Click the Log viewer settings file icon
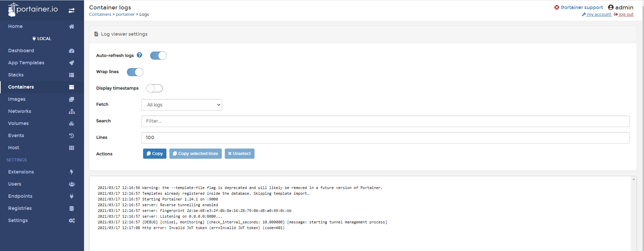The width and height of the screenshot is (644, 251). click(96, 34)
